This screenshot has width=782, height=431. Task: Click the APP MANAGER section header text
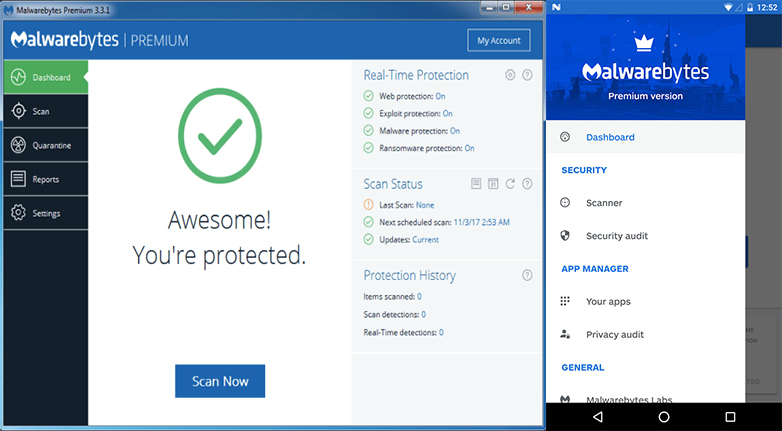pos(595,269)
